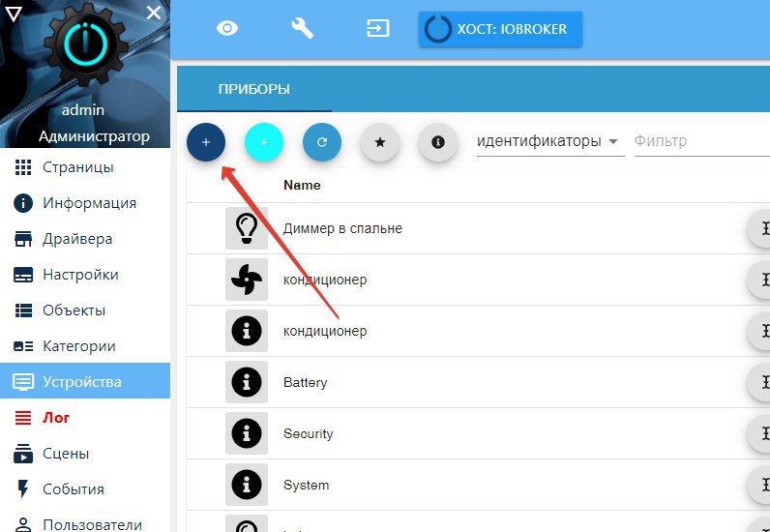Open the wrench settings icon in header
Image resolution: width=770 pixels, height=532 pixels.
coord(302,28)
